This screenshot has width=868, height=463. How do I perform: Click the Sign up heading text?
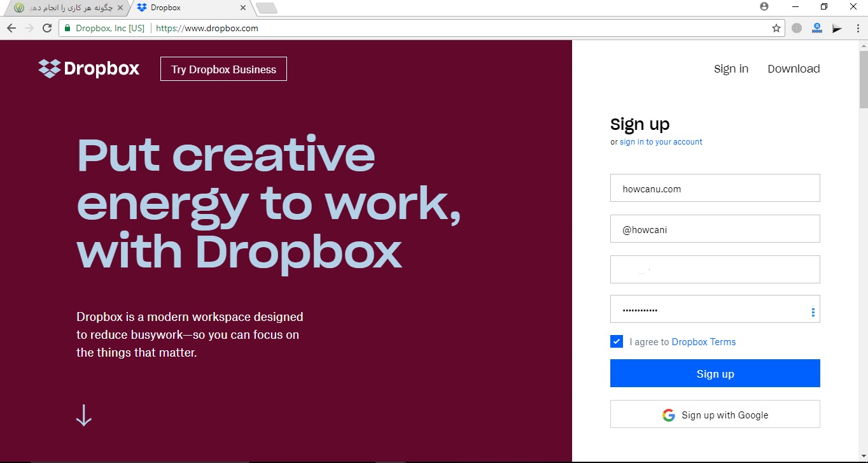tap(640, 124)
